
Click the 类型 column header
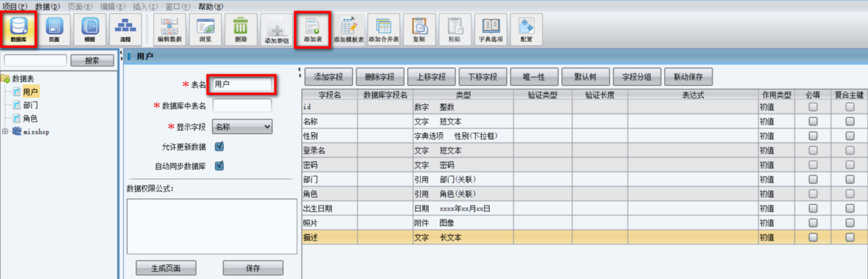[463, 94]
